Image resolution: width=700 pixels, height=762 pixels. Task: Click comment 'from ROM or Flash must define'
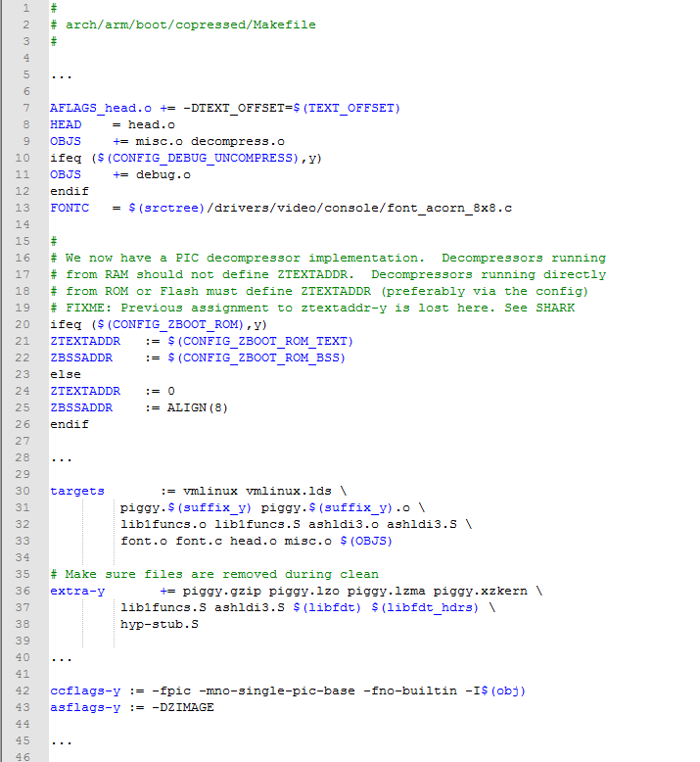pos(179,291)
